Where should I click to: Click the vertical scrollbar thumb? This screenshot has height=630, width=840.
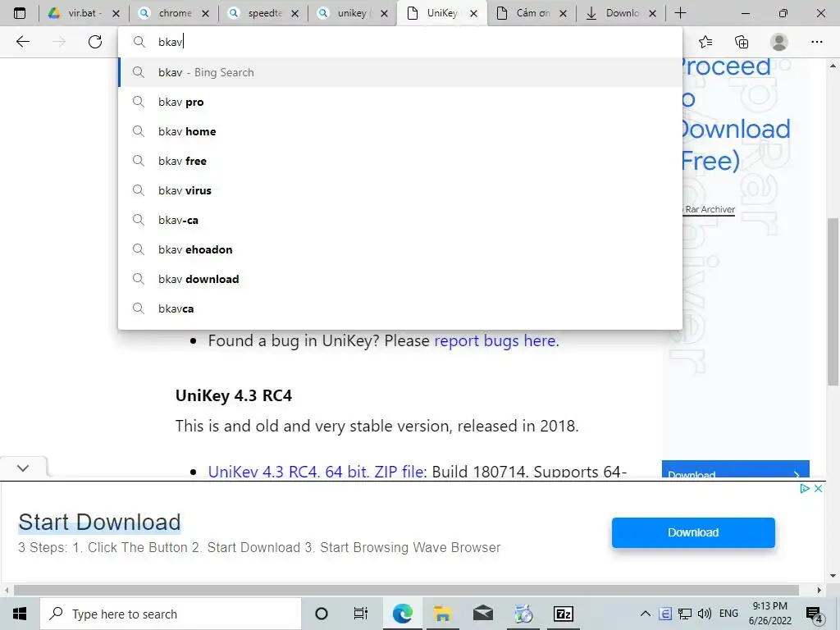(x=833, y=301)
